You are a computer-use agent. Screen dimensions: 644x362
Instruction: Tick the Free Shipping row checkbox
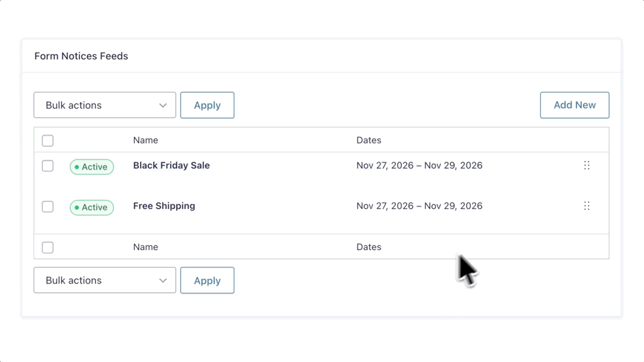(48, 206)
